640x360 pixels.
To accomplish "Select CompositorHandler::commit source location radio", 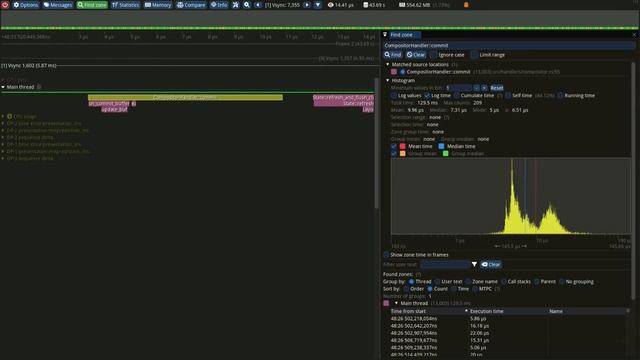I will [x=402, y=72].
